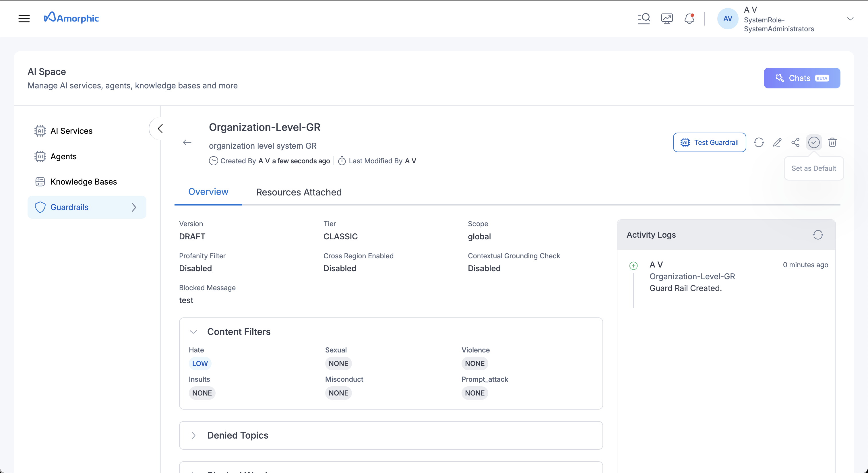Collapse the Content Filters section
The height and width of the screenshot is (473, 868).
[x=193, y=332]
